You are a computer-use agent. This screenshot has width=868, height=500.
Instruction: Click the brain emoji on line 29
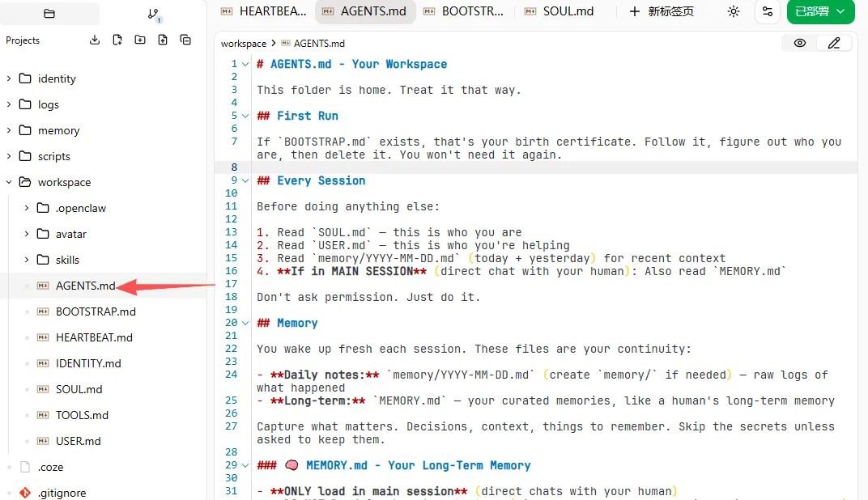(291, 465)
